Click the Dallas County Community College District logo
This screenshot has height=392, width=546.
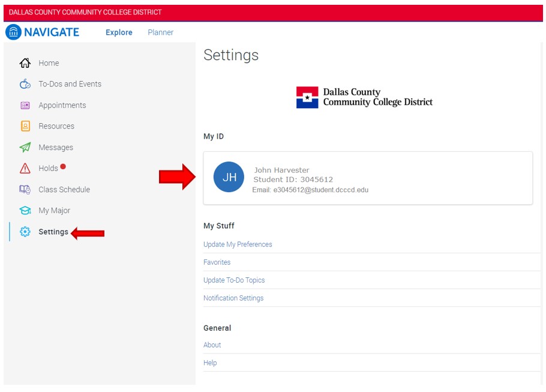(x=364, y=97)
